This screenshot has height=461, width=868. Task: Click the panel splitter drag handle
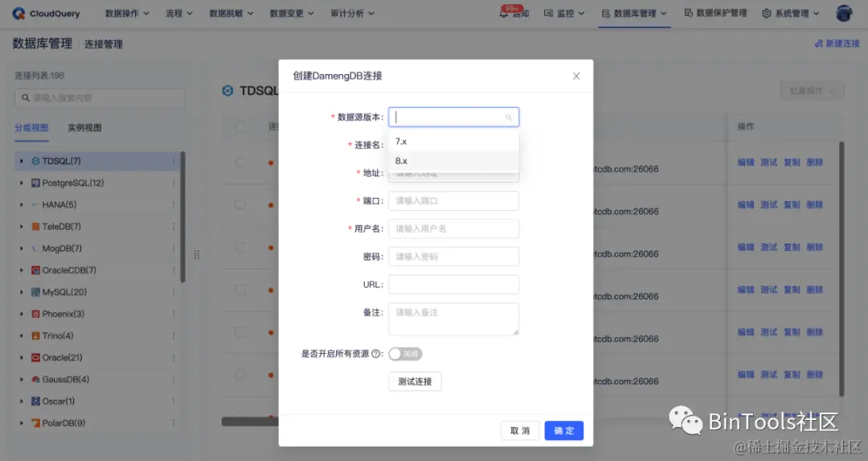[197, 255]
